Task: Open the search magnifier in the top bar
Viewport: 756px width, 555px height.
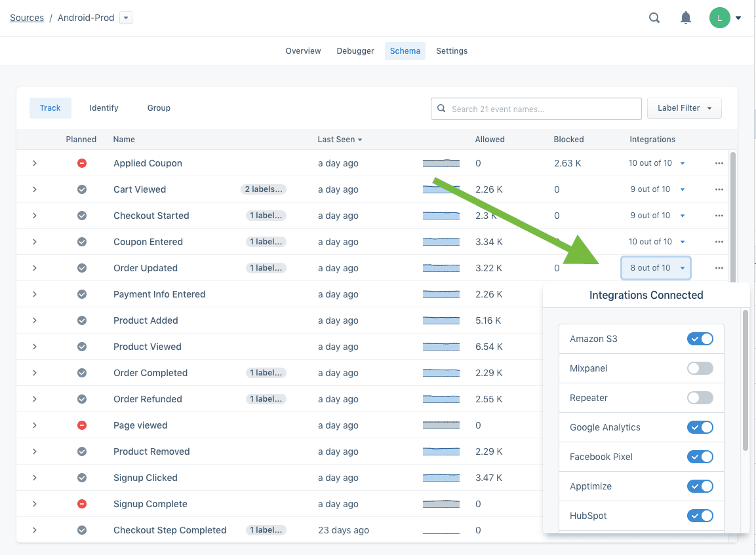Action: click(x=654, y=18)
